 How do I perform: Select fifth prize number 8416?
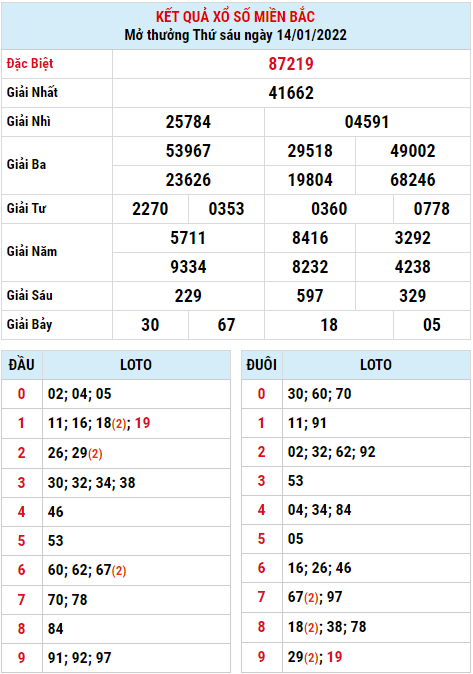click(310, 238)
